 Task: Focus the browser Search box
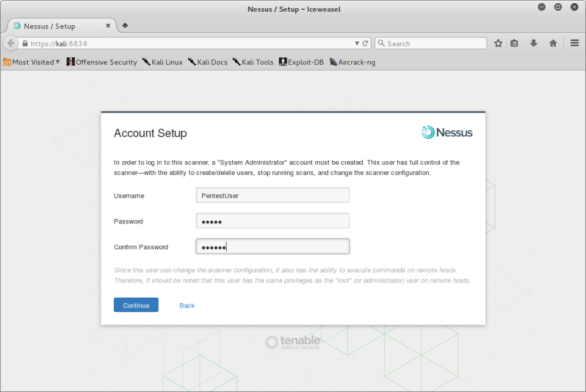click(x=431, y=43)
